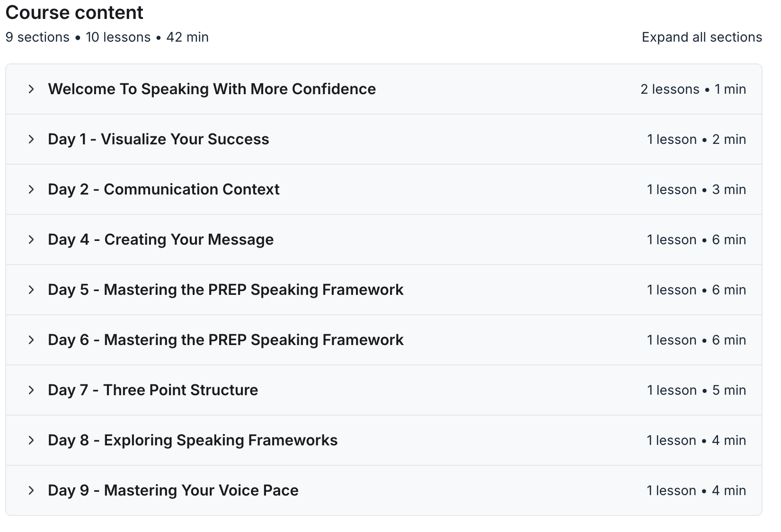The image size is (781, 532).
Task: Select Welcome To Speaking With More Confidence title
Action: pyautogui.click(x=212, y=89)
